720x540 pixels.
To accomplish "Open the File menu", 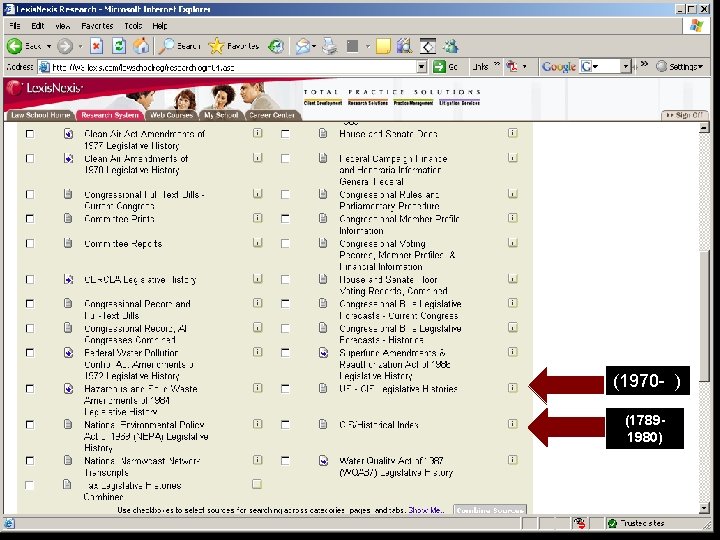I will click(x=15, y=26).
